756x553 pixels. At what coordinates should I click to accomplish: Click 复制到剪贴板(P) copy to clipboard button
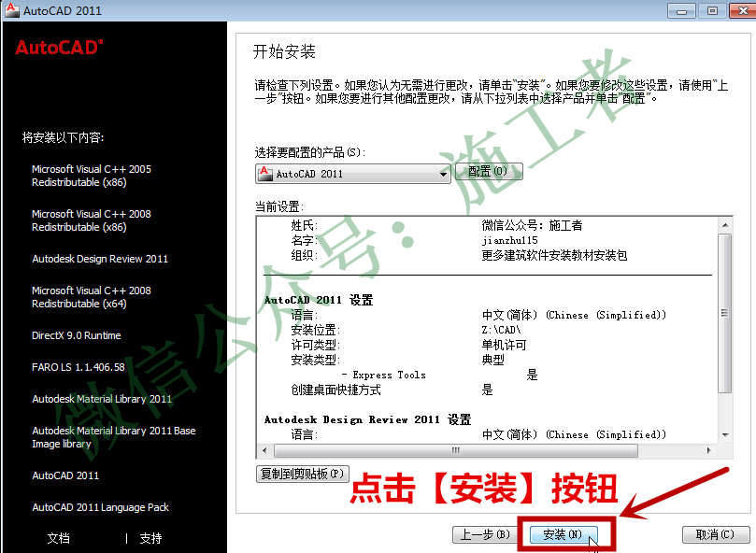pos(302,474)
